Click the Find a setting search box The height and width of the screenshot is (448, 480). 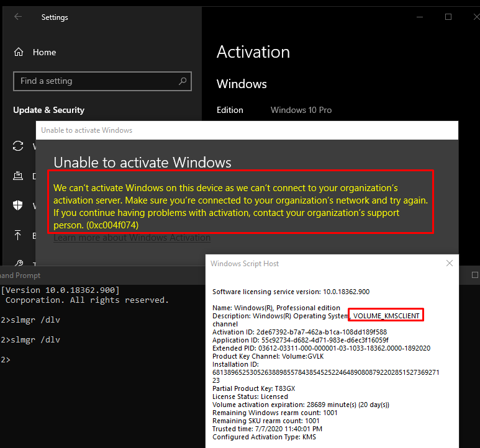coord(102,81)
